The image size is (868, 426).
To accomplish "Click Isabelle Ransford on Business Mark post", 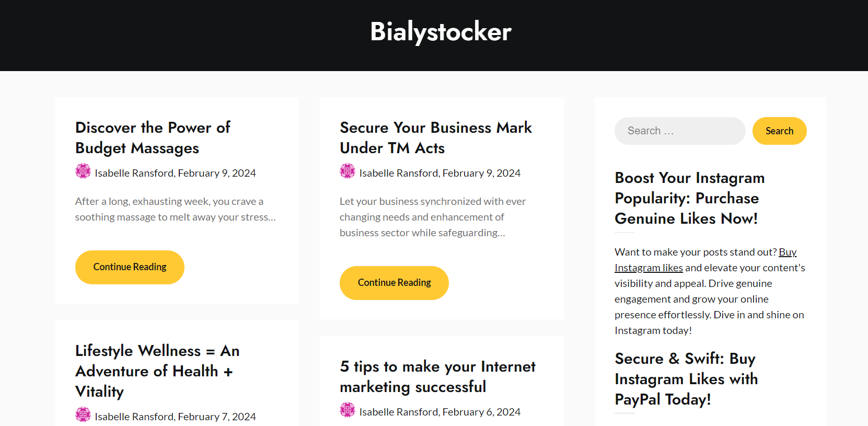I will (399, 173).
